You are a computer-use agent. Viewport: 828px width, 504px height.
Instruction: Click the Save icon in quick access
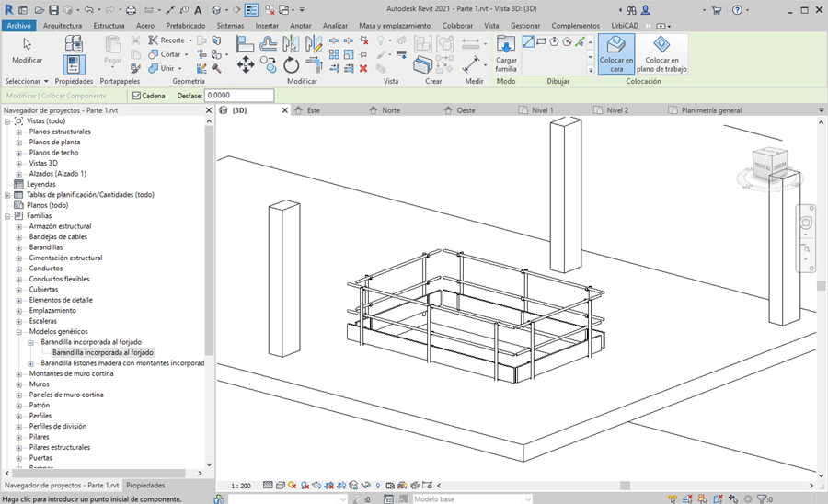[53, 10]
